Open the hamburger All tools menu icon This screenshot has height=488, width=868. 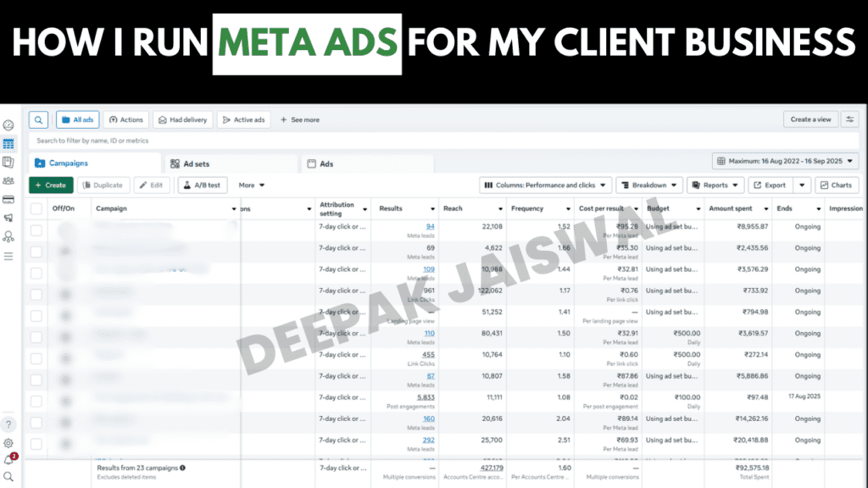(8, 256)
